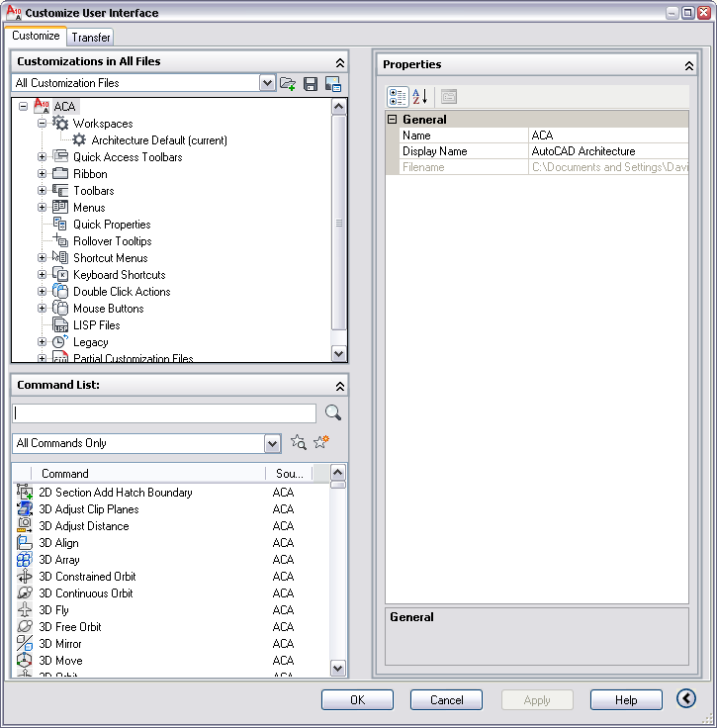Select the Partial Customization Files tree item

click(134, 358)
